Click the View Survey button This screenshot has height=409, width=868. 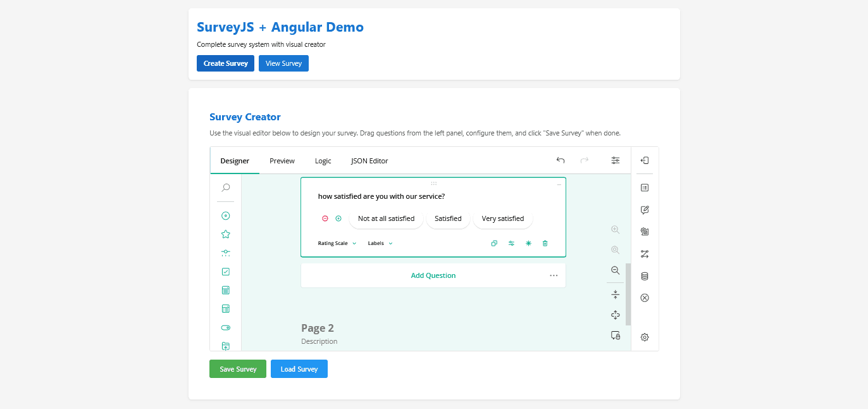(283, 63)
